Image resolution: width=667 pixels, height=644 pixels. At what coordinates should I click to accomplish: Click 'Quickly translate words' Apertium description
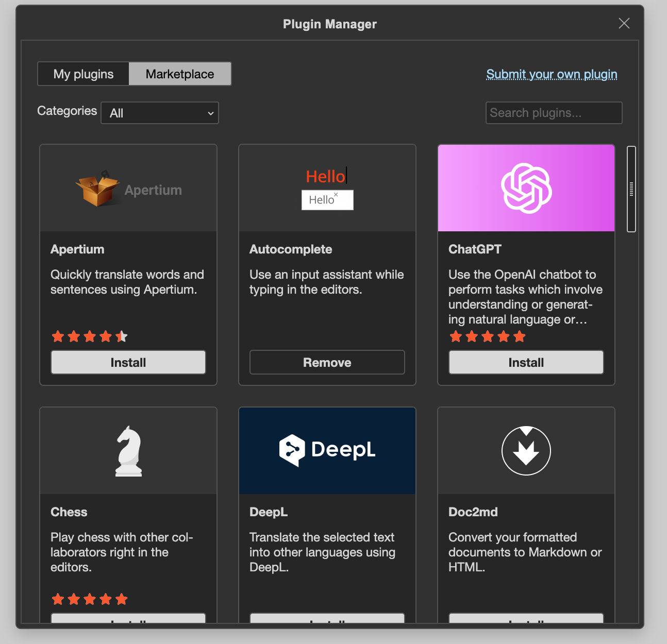click(127, 282)
